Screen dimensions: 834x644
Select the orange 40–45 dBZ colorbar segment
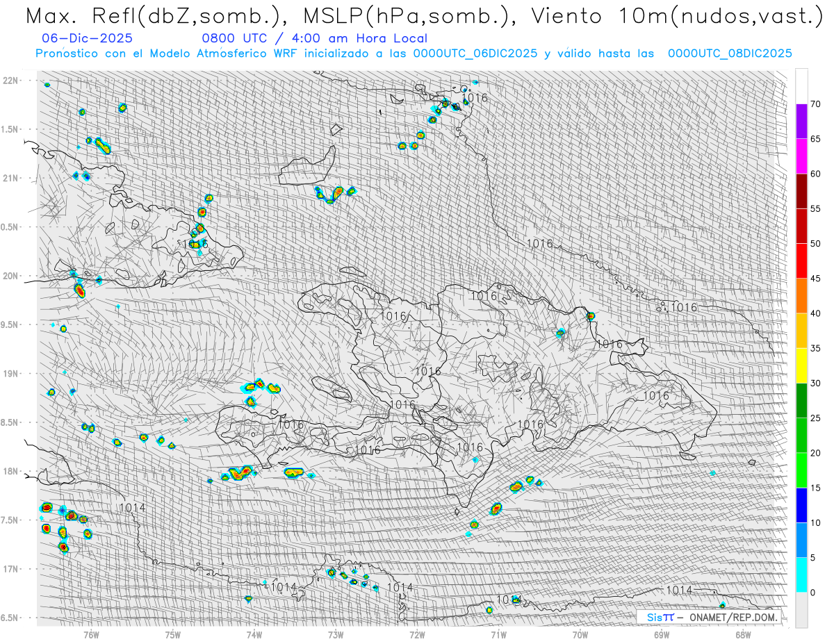coord(801,296)
